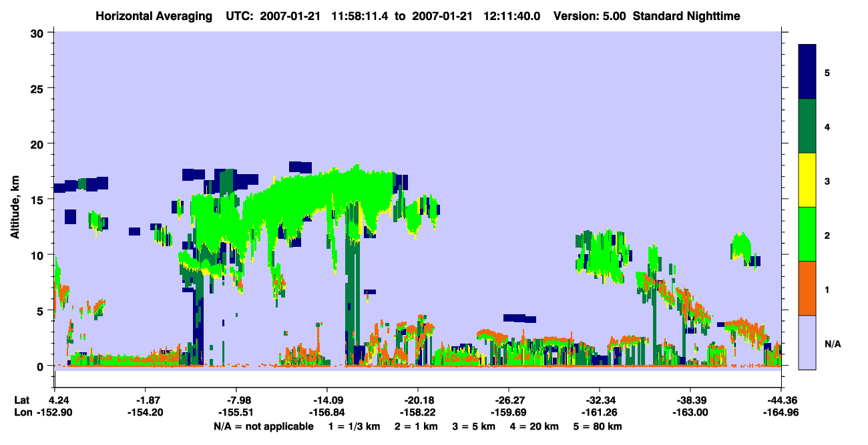Viewport: 868px width, 445px height.
Task: Click the longitude value -164.96
Action: tap(781, 413)
